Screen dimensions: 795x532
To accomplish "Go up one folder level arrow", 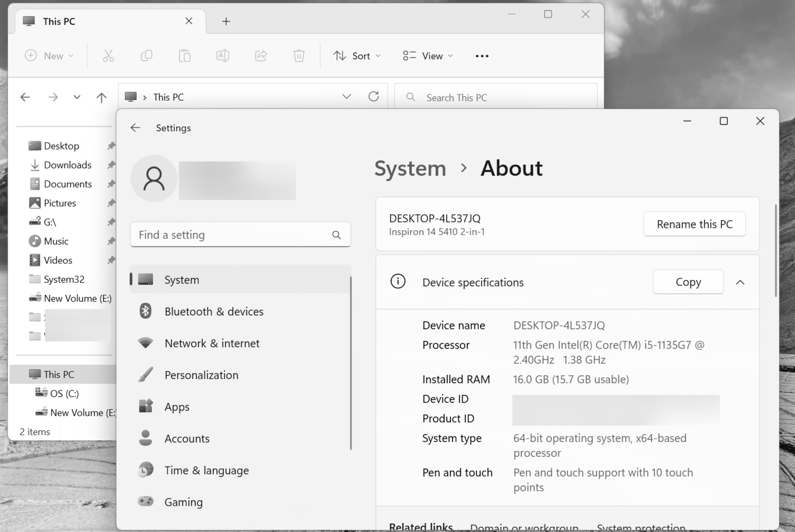I will coord(101,97).
